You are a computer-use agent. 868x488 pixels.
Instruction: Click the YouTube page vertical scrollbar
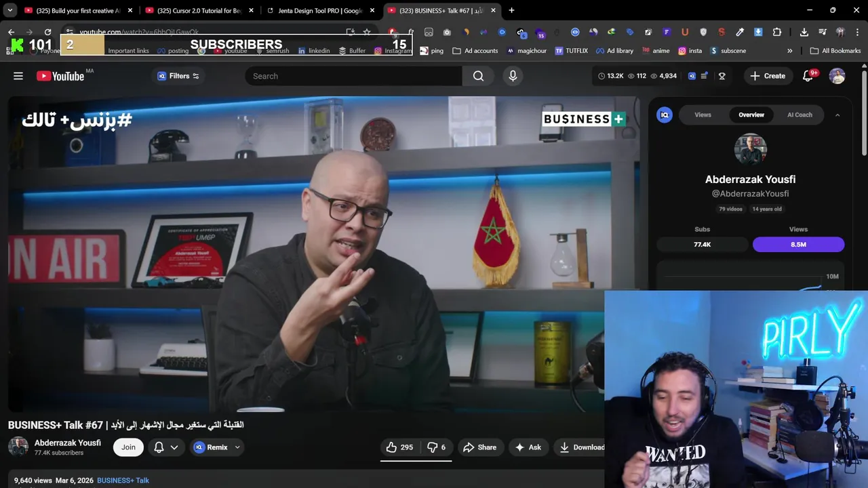tap(864, 112)
